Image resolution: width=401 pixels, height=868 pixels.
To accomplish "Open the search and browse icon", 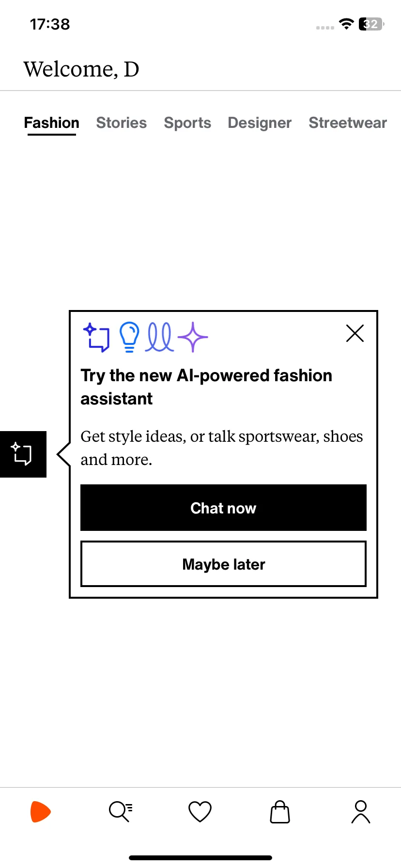I will [x=121, y=812].
